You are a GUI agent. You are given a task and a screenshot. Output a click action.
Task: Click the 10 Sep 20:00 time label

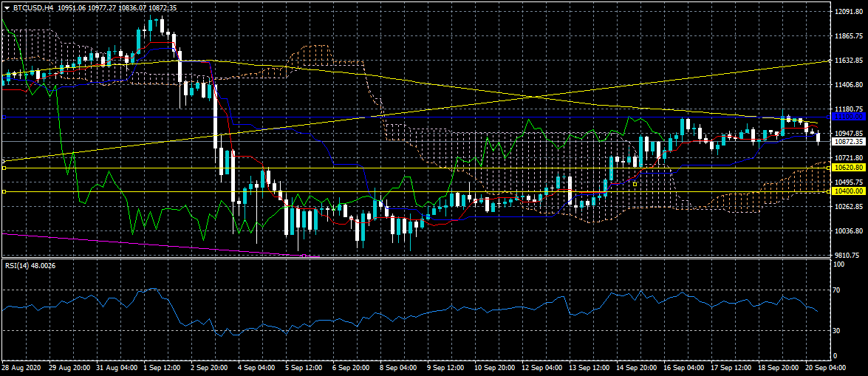[496, 368]
